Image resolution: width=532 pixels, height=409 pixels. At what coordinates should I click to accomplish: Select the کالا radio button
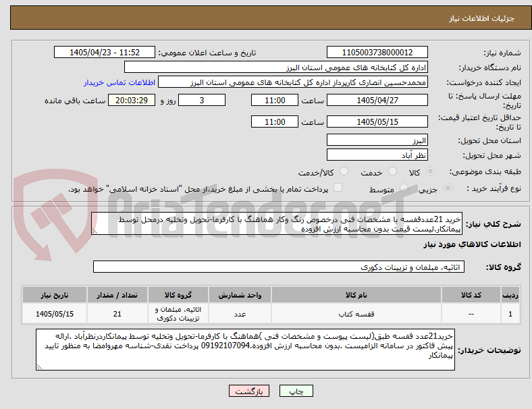[430, 171]
